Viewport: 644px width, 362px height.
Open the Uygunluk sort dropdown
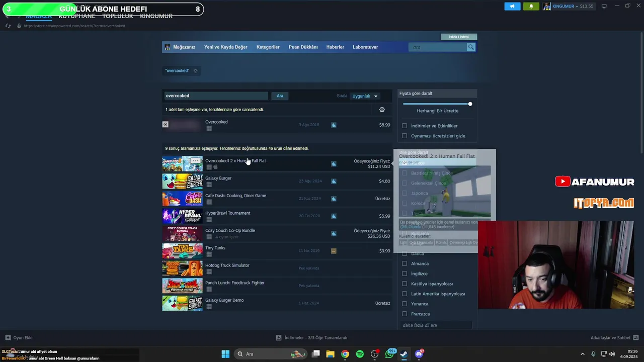point(365,96)
